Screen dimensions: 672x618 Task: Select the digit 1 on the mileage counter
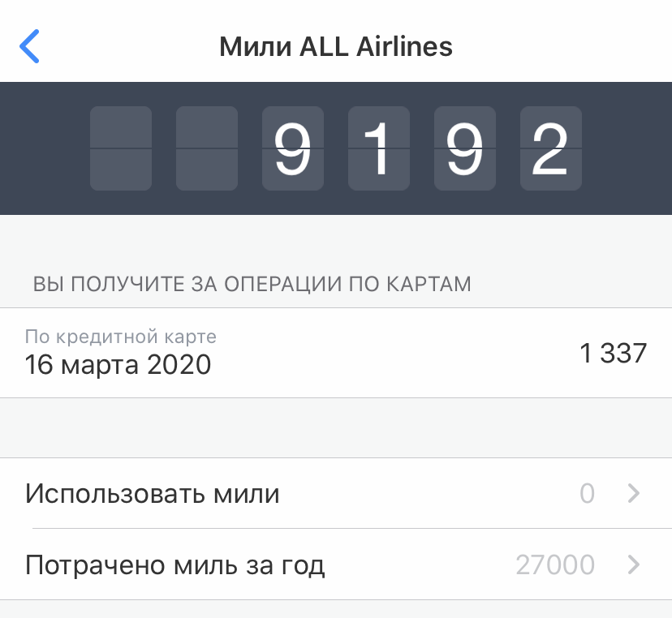click(378, 148)
